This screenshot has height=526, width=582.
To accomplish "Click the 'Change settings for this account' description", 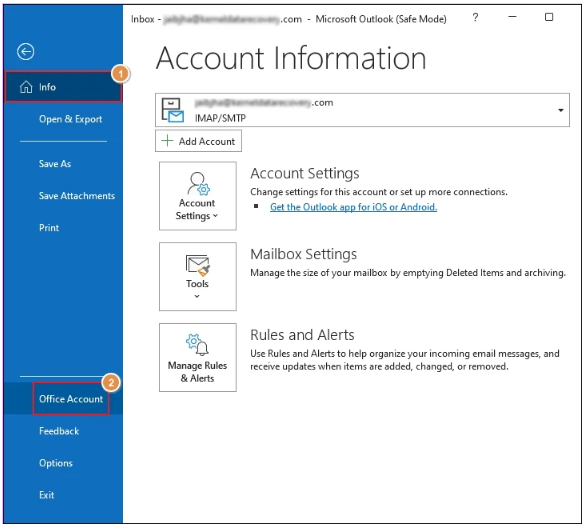I will [x=379, y=192].
